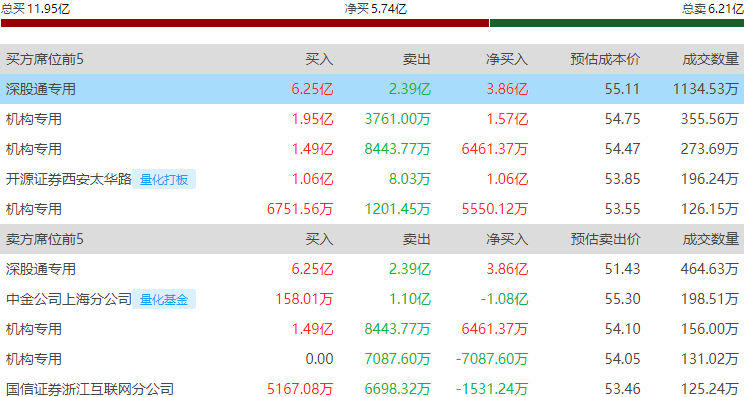The image size is (744, 397).
Task: Sort seller table by 预估卖出价 header
Action: [605, 239]
